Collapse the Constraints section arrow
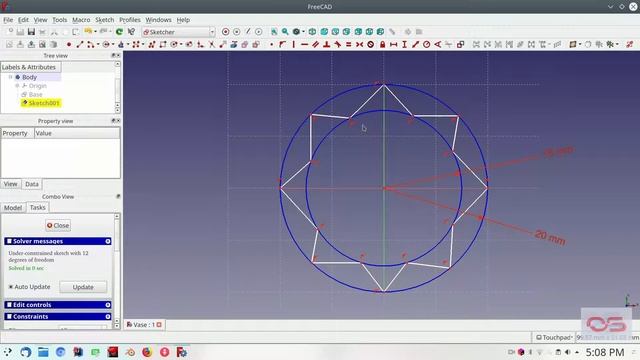640x360 pixels. [x=108, y=317]
